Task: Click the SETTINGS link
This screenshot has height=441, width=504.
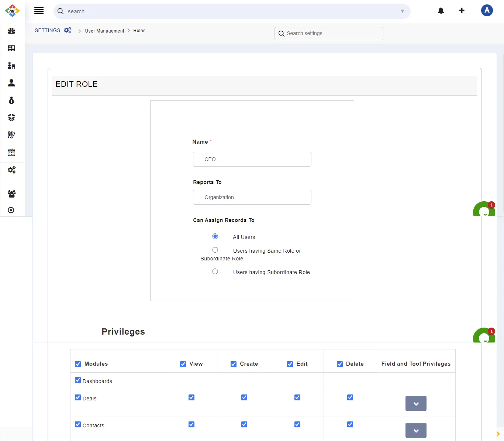Action: tap(47, 31)
